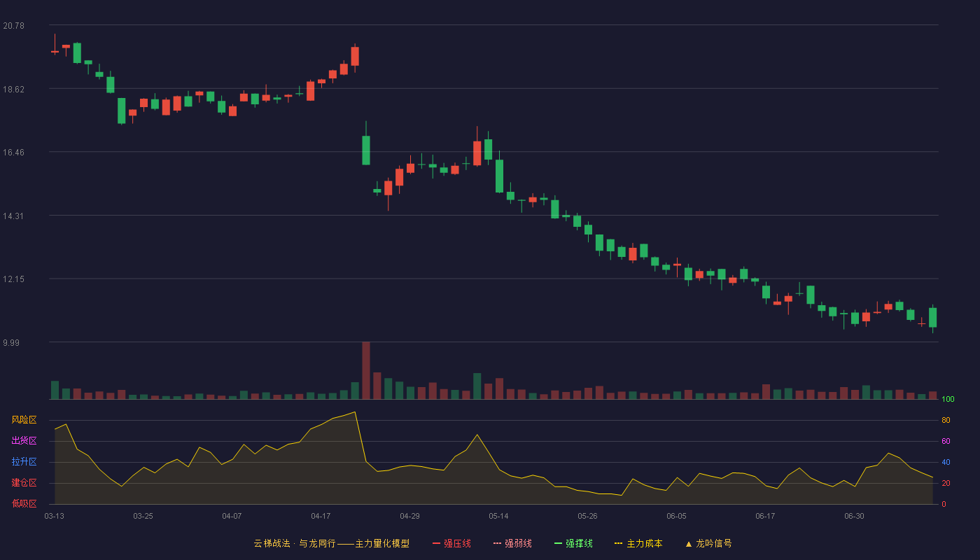The height and width of the screenshot is (560, 980).
Task: Click the green 100 indicator axis label
Action: (948, 400)
